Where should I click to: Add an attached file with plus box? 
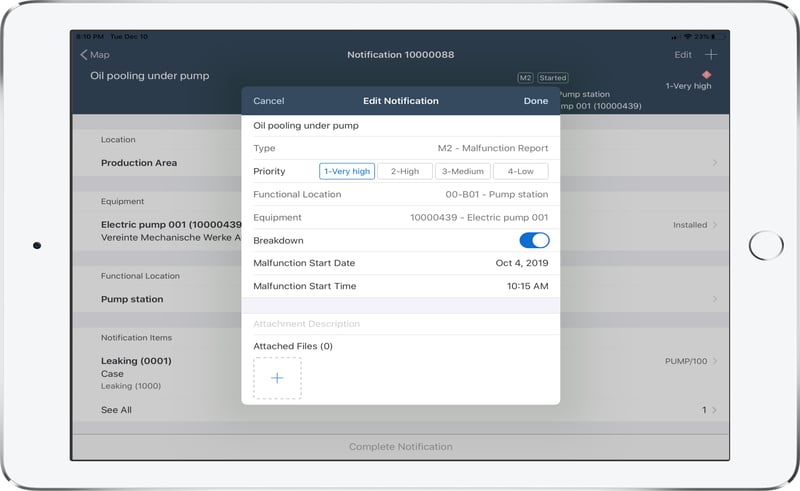[x=277, y=378]
